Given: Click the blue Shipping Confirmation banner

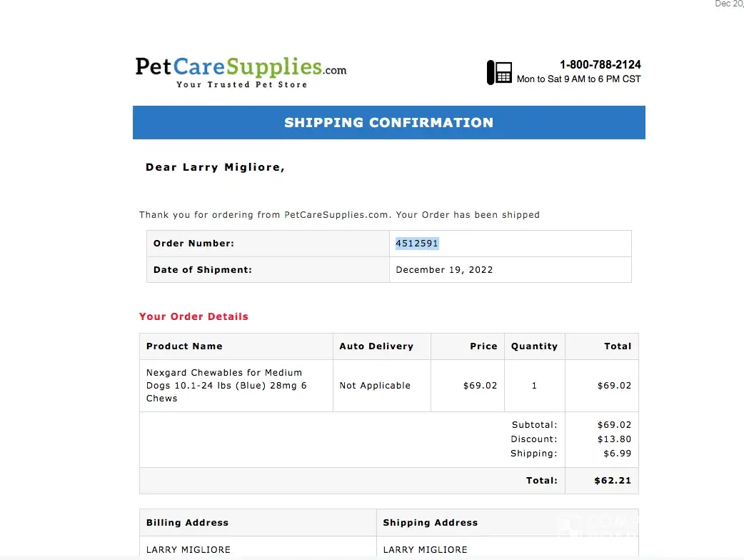Looking at the screenshot, I should point(388,122).
